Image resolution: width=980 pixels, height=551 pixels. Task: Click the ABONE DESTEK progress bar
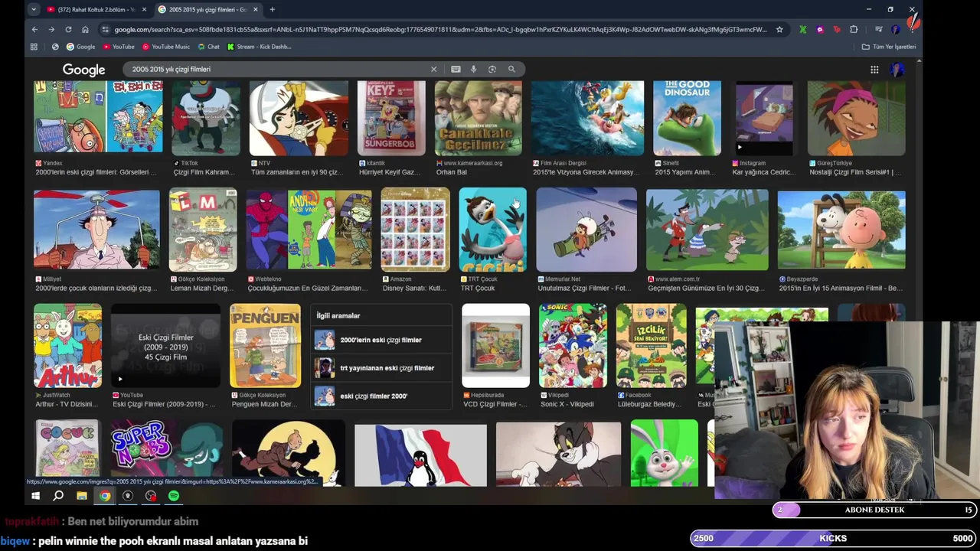[x=874, y=510]
